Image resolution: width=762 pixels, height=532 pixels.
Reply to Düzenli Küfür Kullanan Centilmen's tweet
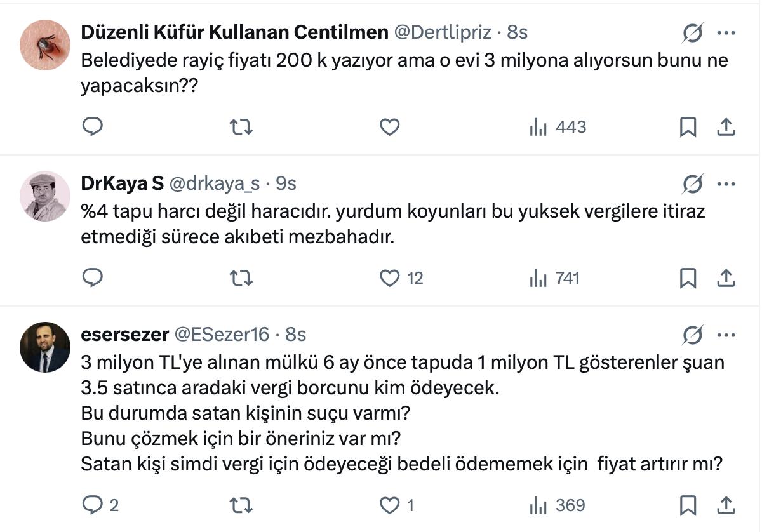93,127
